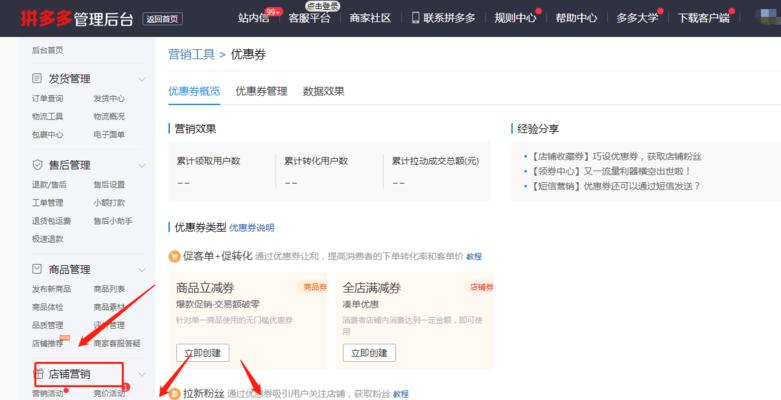781x400 pixels.
Task: Open 退货包运费 in the sidebar
Action: pyautogui.click(x=51, y=221)
